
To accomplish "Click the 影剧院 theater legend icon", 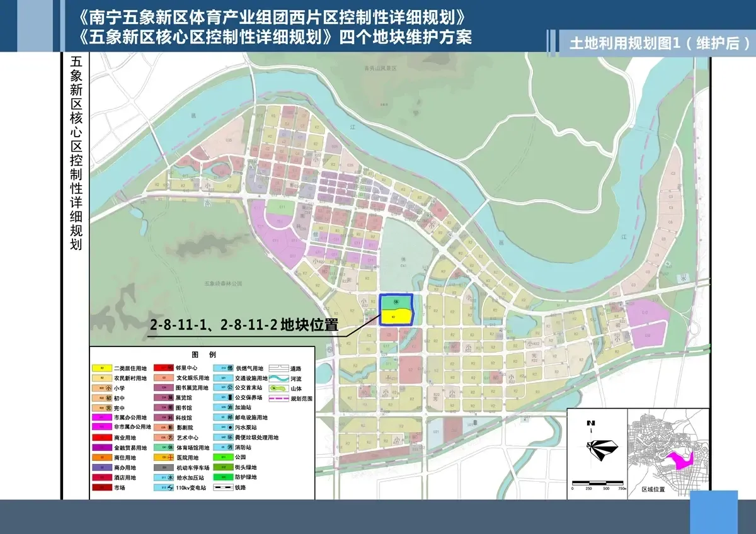I will pyautogui.click(x=170, y=427).
